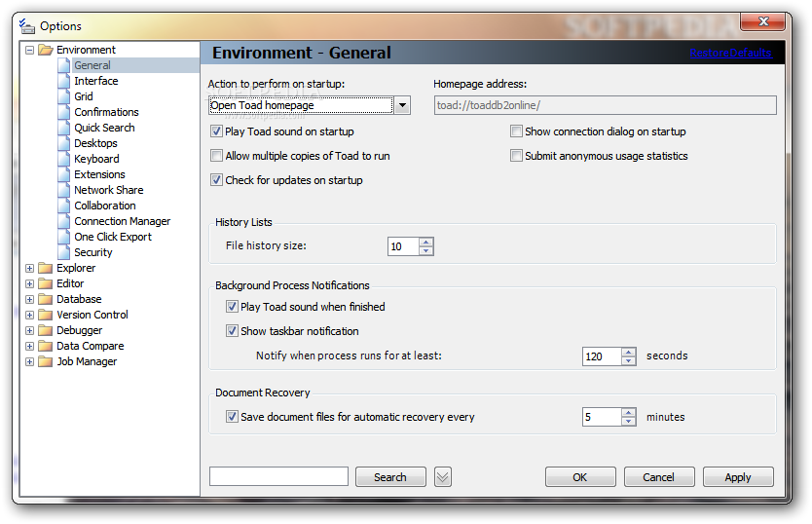Open the Interface options page
Image resolution: width=812 pixels, height=524 pixels.
tap(95, 81)
